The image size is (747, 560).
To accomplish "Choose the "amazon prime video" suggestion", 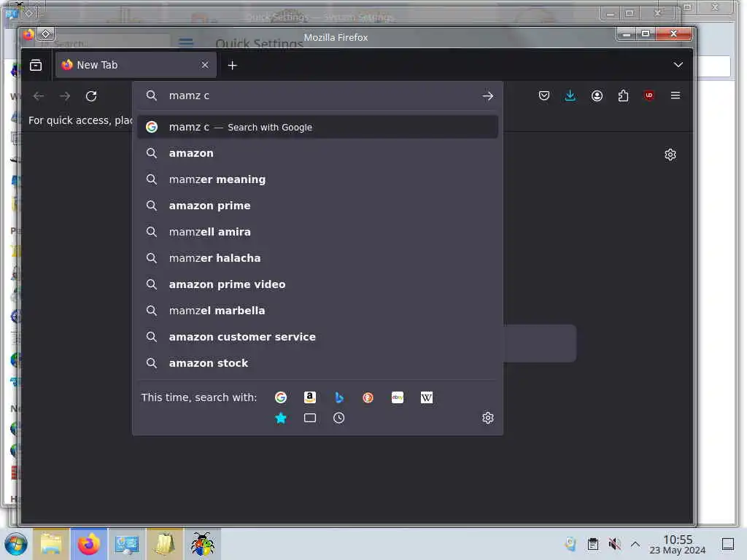I will pyautogui.click(x=318, y=284).
